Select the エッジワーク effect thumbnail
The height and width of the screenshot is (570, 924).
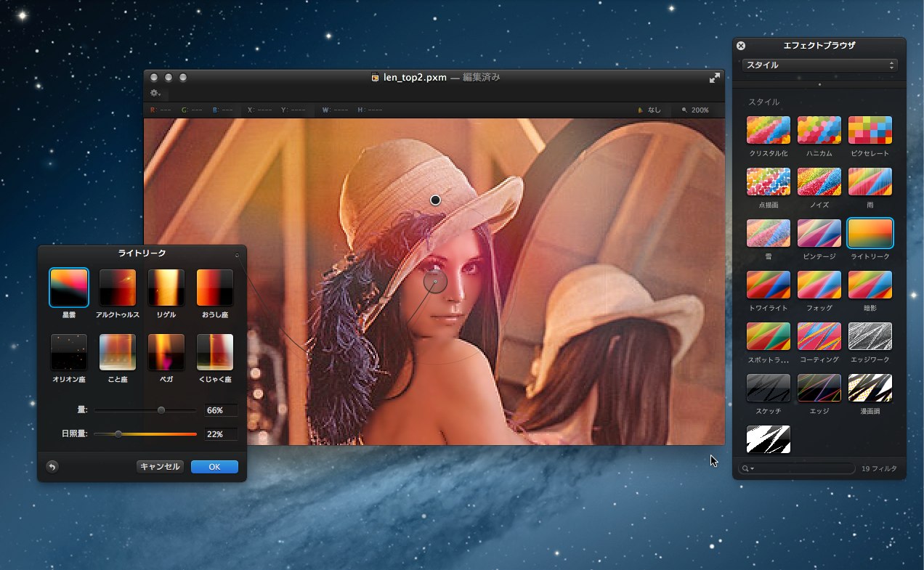click(870, 336)
